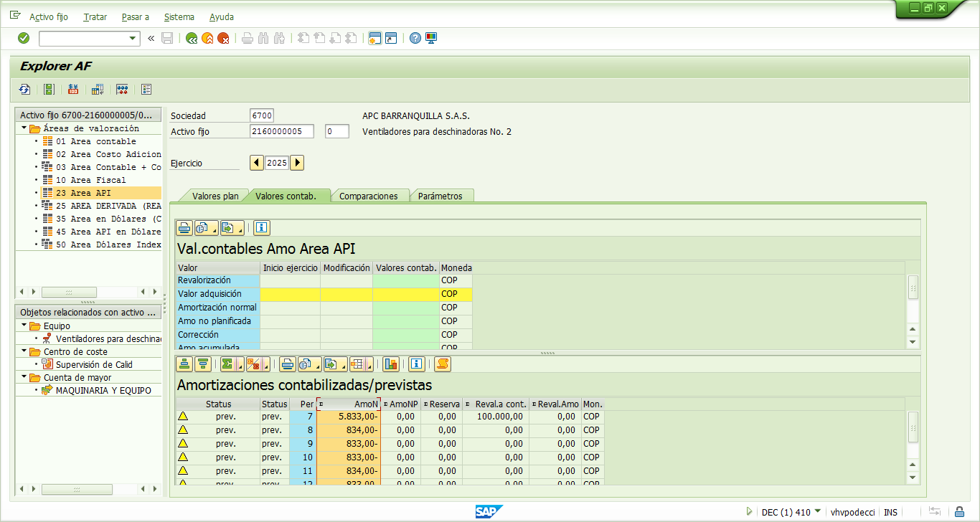Open the view-change dropdown above Val.contables
The width and height of the screenshot is (980, 522).
pos(205,228)
